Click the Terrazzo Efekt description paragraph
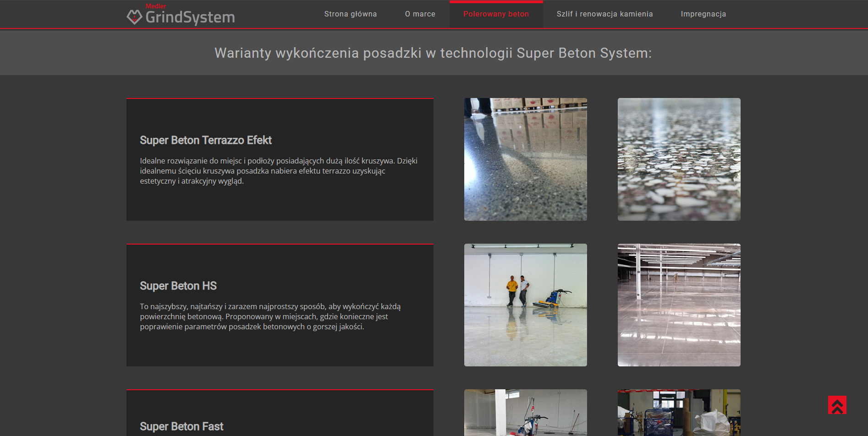 (x=279, y=171)
